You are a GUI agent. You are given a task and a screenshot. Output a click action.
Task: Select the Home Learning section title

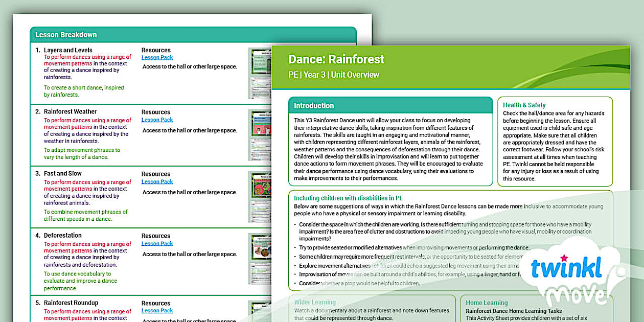[x=486, y=303]
